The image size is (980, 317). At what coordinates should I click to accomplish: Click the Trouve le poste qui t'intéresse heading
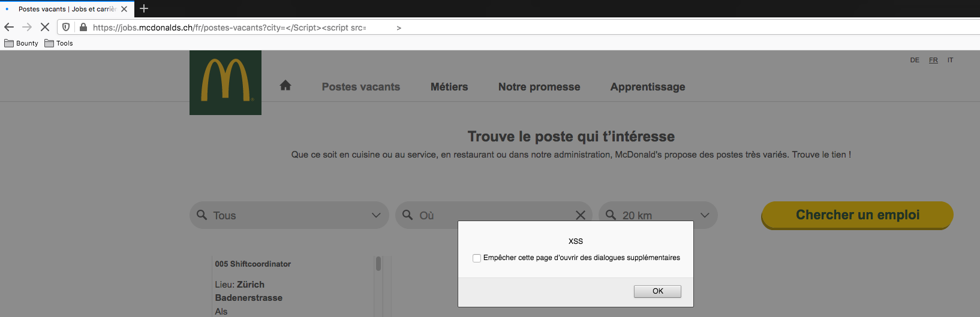point(571,137)
